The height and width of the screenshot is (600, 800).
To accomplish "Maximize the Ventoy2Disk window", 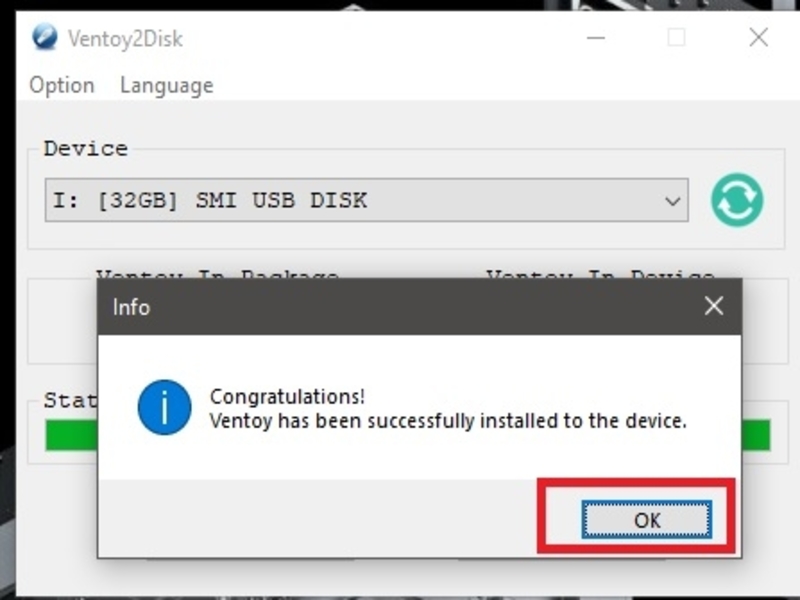I will [x=677, y=38].
